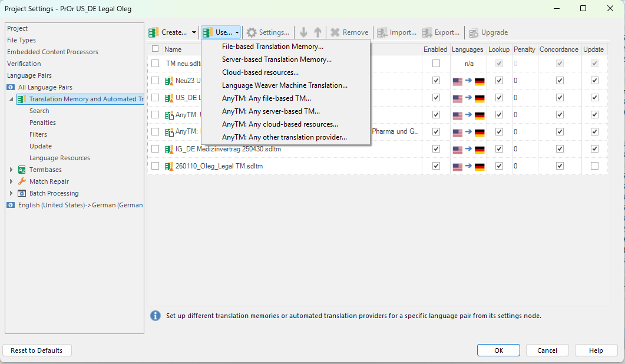
Task: Open the Create... dropdown arrow
Action: [x=194, y=32]
